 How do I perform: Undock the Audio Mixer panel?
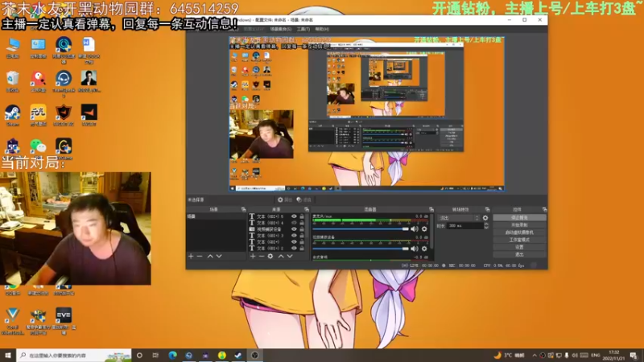[431, 210]
